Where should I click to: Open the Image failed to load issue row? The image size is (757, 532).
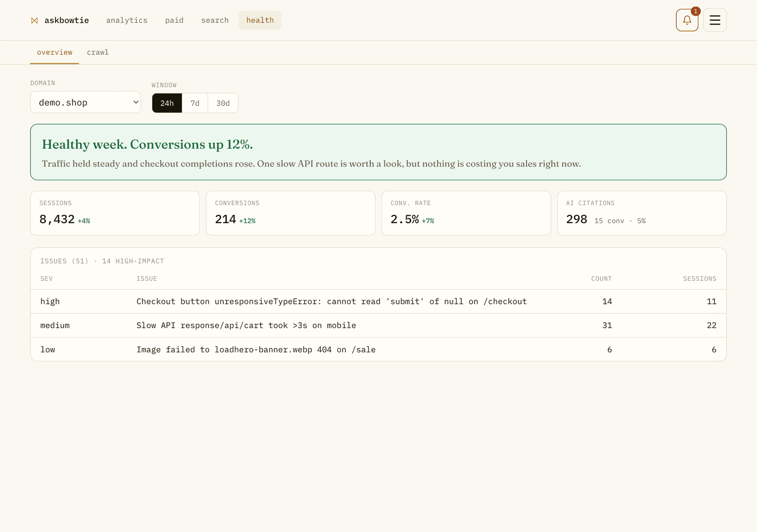378,350
